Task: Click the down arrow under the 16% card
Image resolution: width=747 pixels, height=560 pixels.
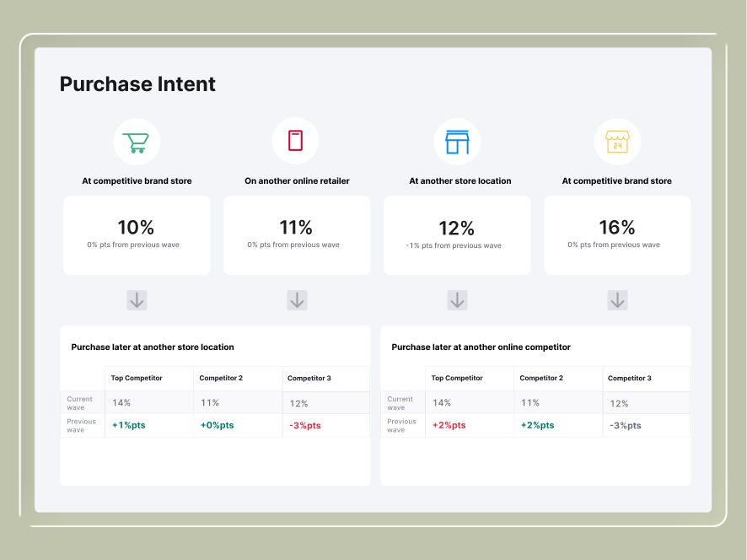Action: [x=617, y=300]
